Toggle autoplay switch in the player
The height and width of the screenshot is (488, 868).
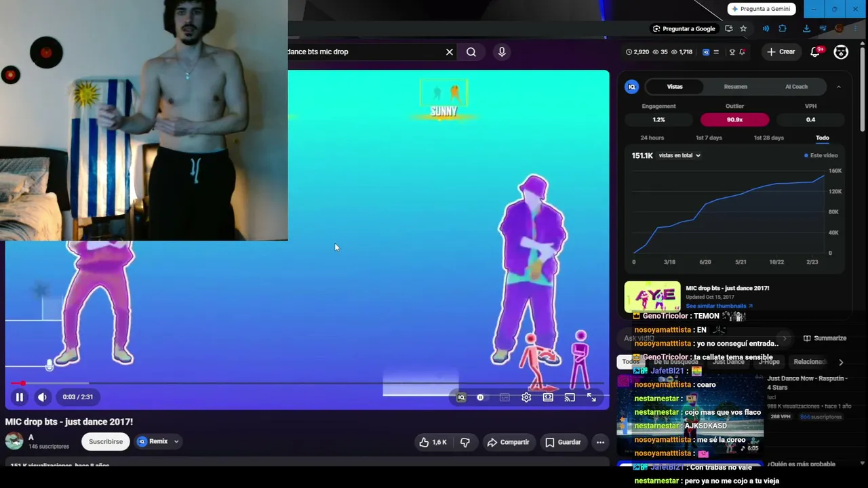(x=481, y=398)
